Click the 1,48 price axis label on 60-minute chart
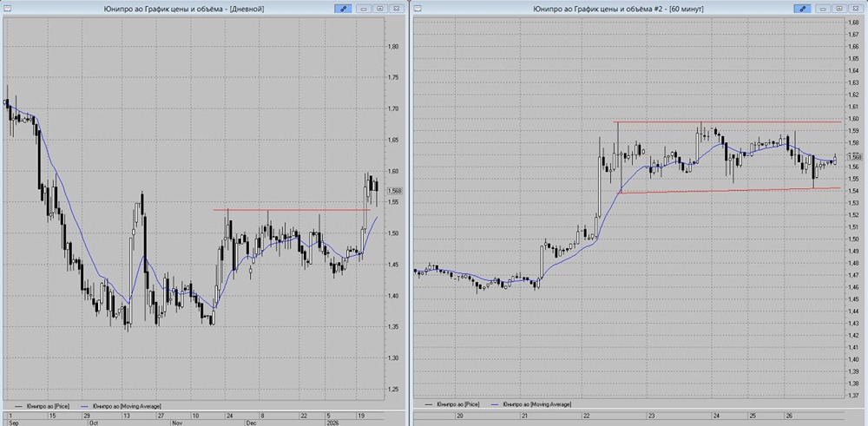This screenshot has width=868, height=426. click(853, 264)
